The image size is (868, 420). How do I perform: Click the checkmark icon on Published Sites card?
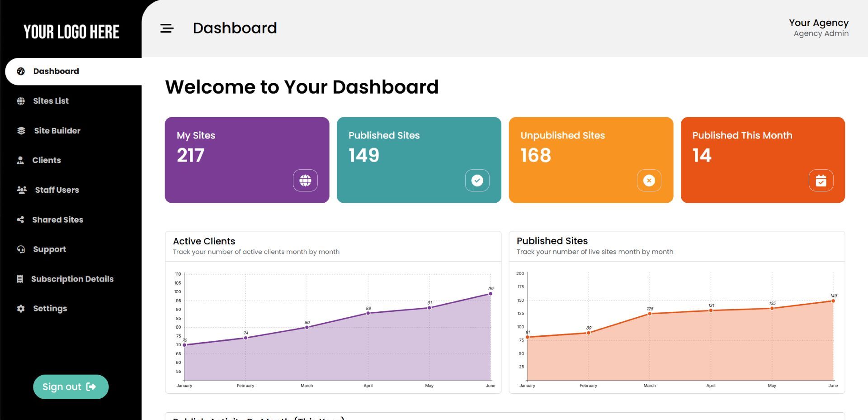[x=477, y=181]
